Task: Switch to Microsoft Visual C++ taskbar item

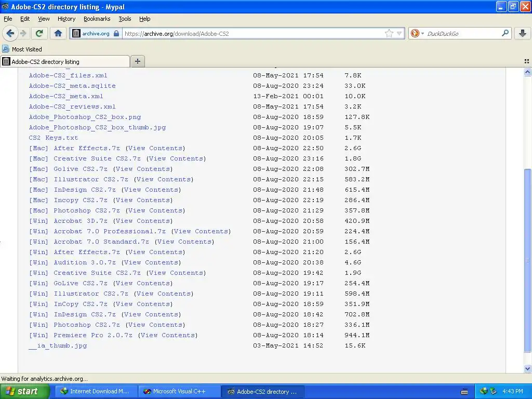Action: 179,391
